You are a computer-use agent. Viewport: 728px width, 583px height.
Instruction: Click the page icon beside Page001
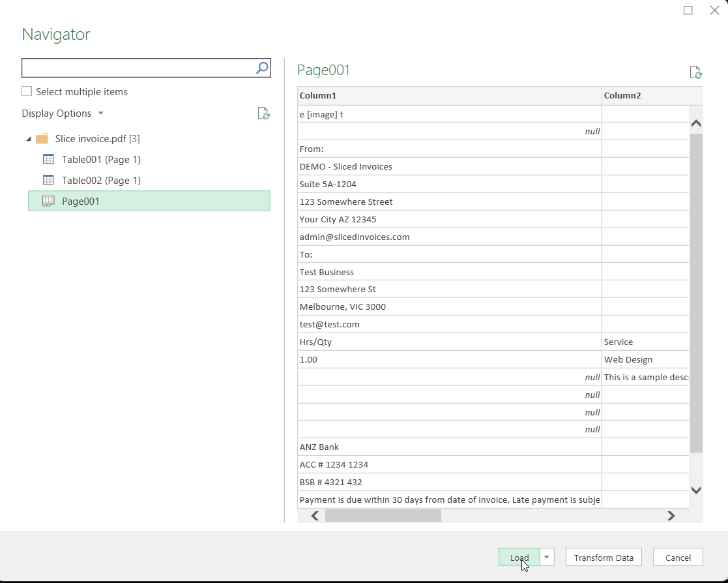click(48, 201)
